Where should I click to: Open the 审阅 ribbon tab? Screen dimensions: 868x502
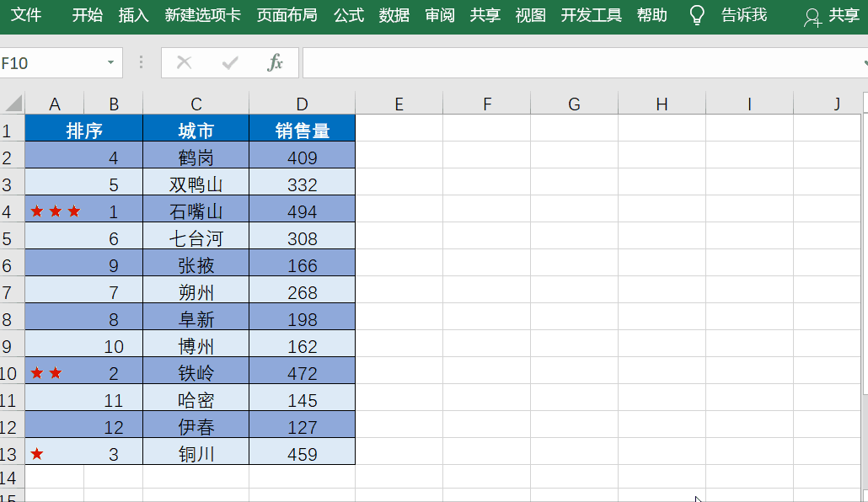(x=440, y=15)
